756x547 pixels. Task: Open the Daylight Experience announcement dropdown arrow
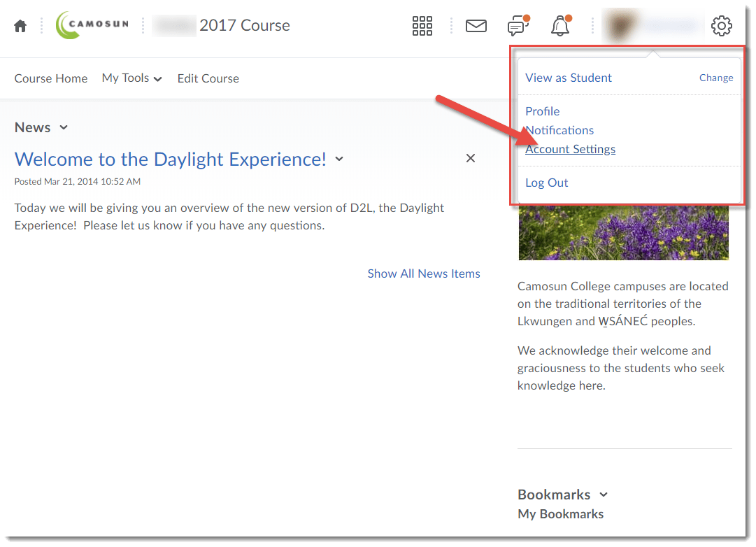(339, 159)
